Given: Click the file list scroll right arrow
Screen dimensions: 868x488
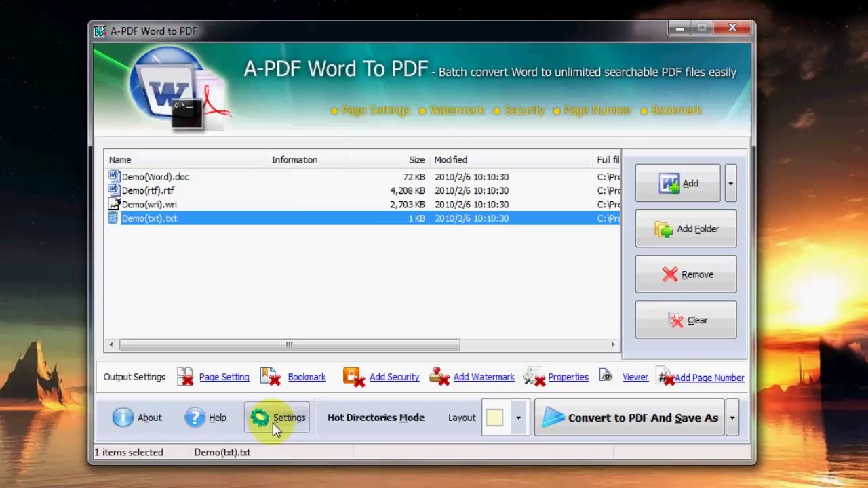Looking at the screenshot, I should point(613,345).
